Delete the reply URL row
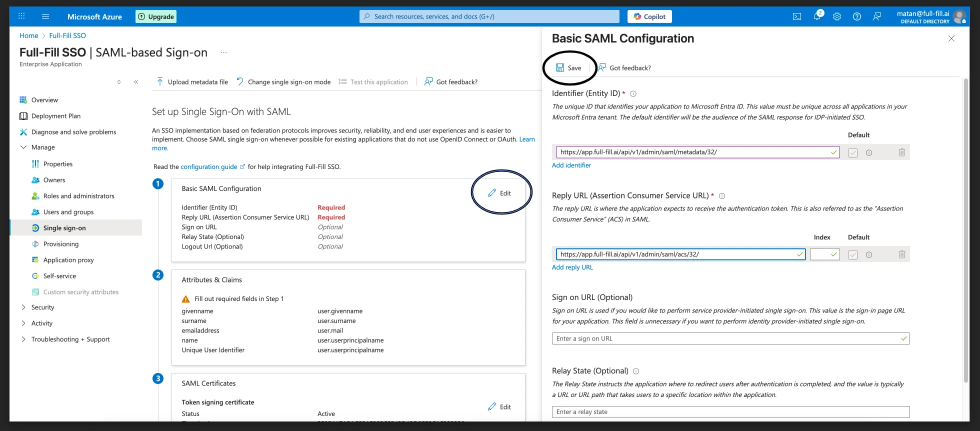This screenshot has height=431, width=980. click(x=902, y=254)
